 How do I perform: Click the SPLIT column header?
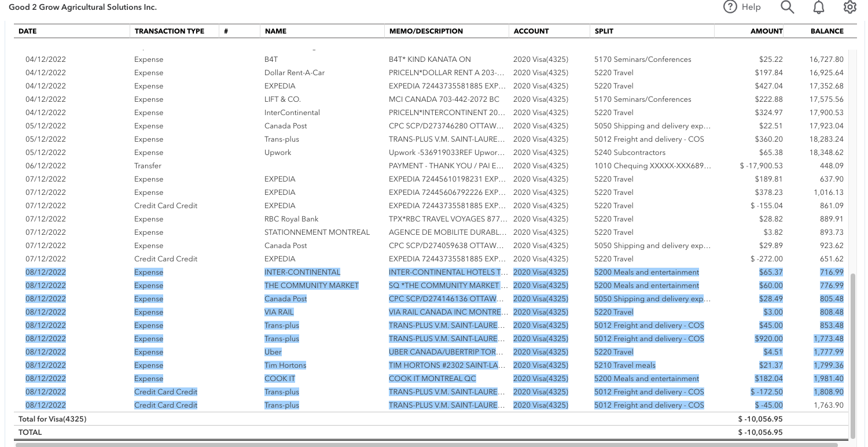click(604, 31)
